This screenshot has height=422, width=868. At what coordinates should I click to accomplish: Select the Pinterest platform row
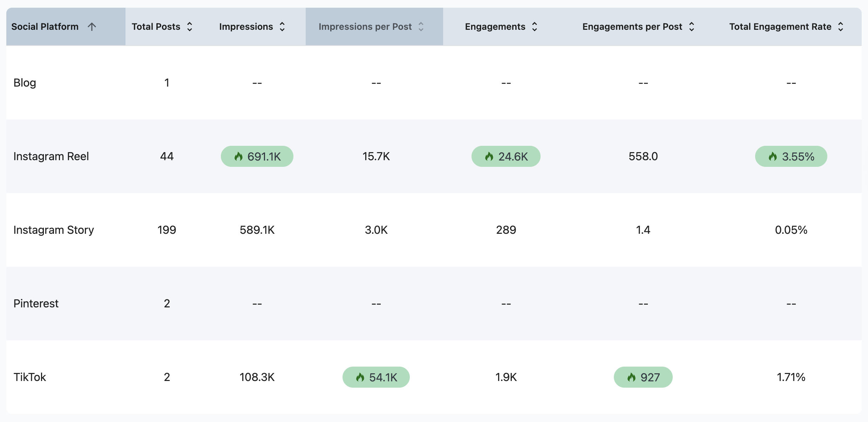(x=36, y=304)
